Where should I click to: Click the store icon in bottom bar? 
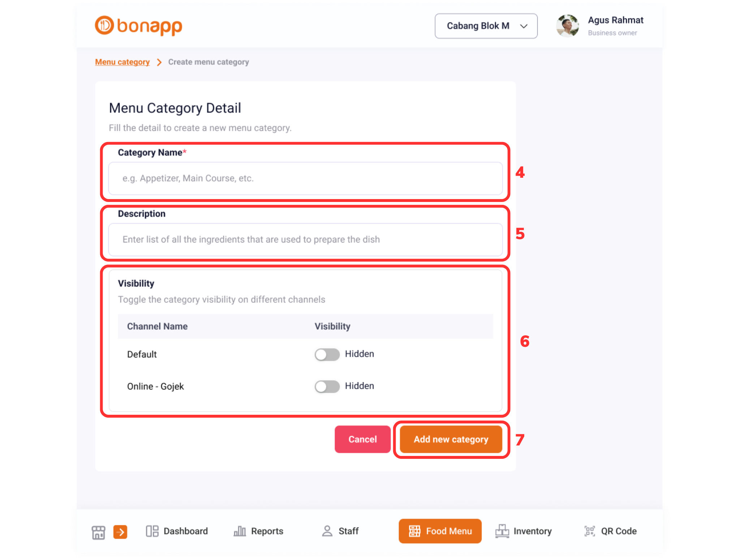pos(98,532)
